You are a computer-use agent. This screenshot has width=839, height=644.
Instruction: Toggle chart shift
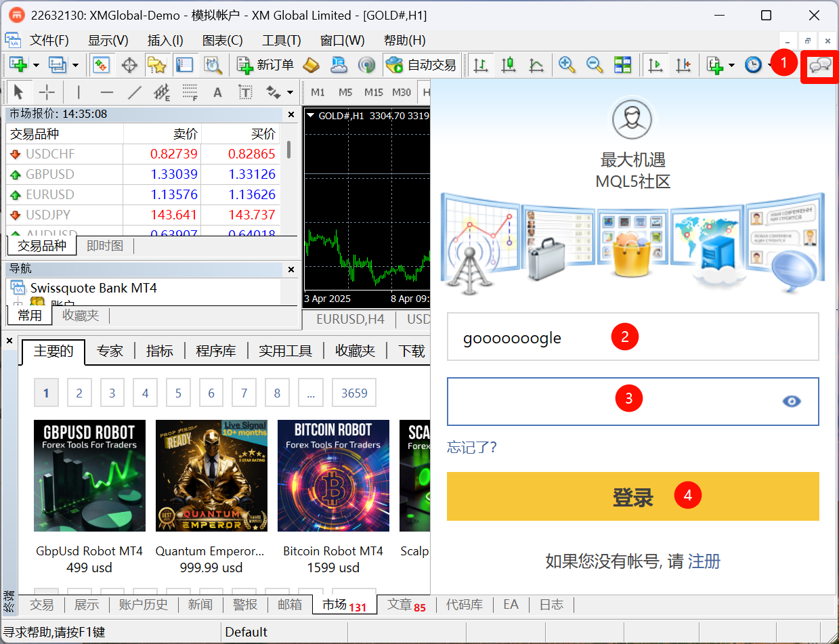683,65
